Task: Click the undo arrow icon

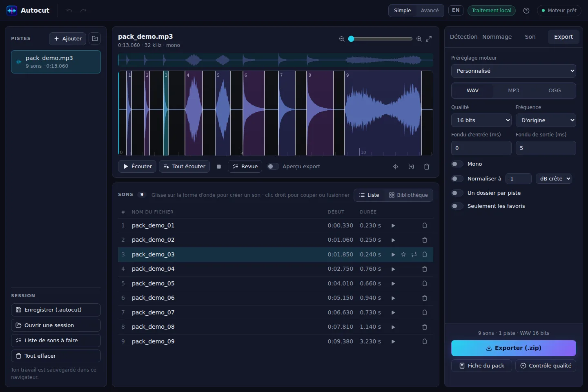Action: click(69, 11)
